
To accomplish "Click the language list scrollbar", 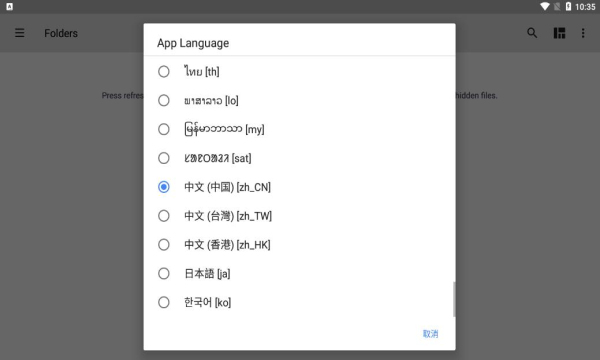I will pos(454,299).
